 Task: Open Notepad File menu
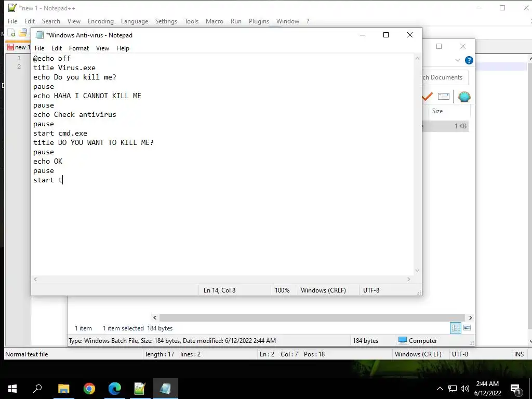point(39,48)
